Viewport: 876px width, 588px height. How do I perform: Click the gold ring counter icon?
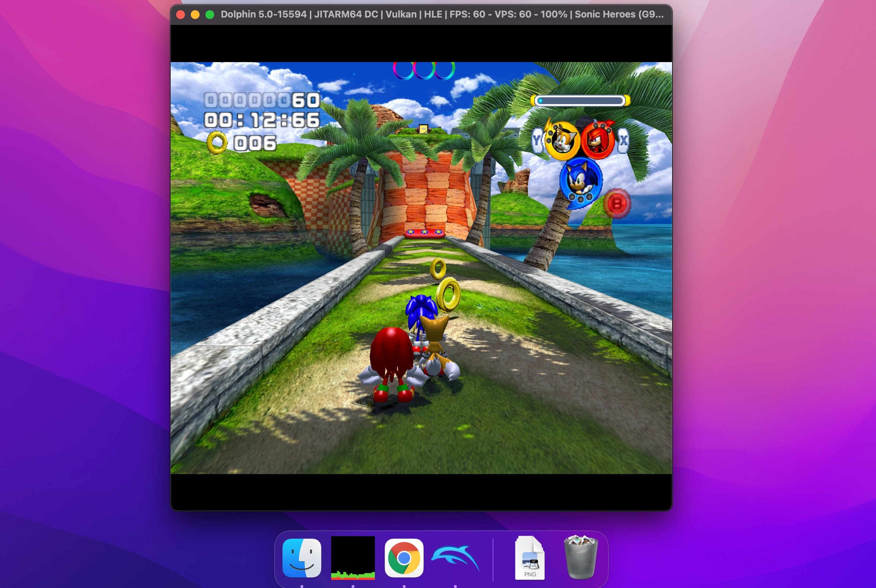(217, 143)
